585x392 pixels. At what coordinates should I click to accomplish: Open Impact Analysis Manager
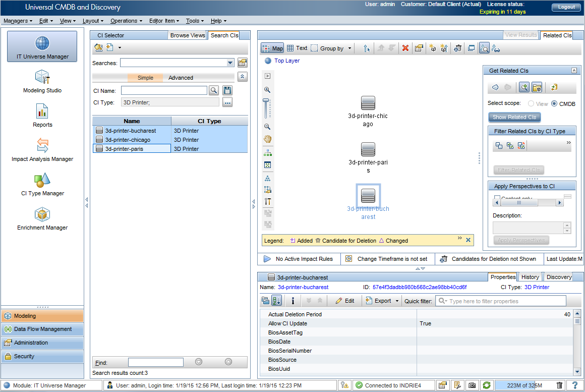coord(42,150)
